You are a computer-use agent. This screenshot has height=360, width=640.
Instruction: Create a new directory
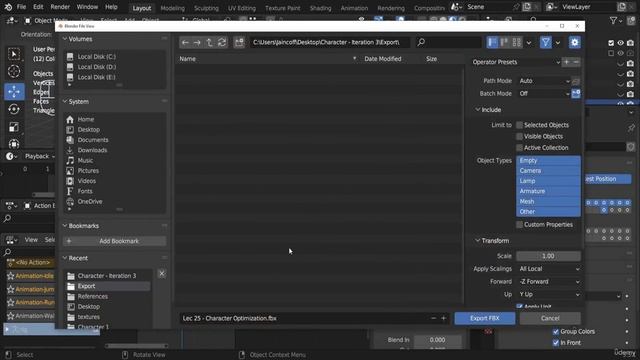coord(239,42)
